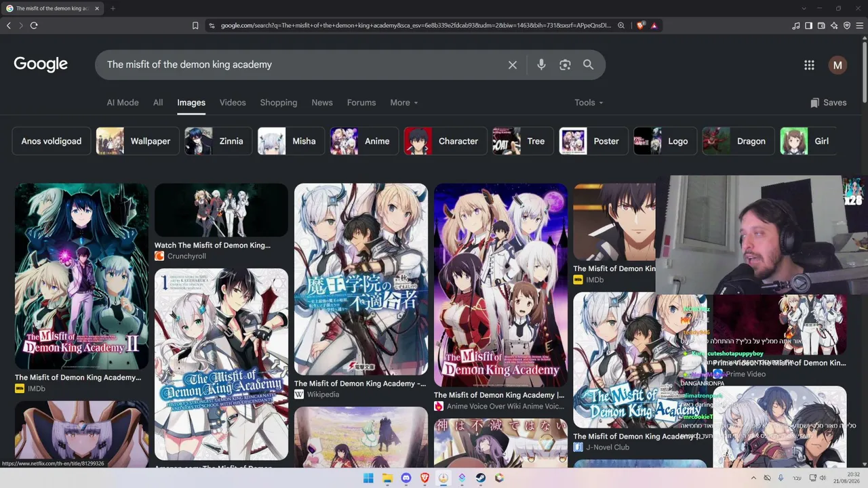
Task: Open the Wikipedia Japanese cover image
Action: click(x=361, y=279)
